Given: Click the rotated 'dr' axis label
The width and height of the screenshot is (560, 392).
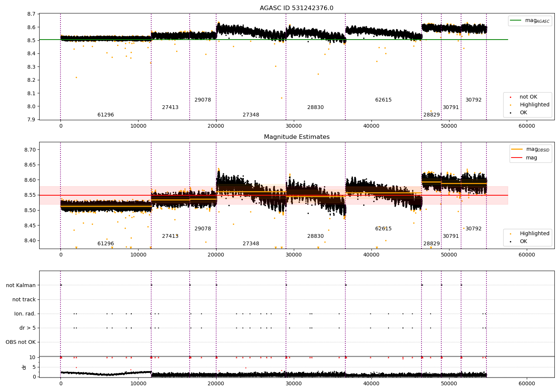Looking at the screenshot, I should 24,367.
